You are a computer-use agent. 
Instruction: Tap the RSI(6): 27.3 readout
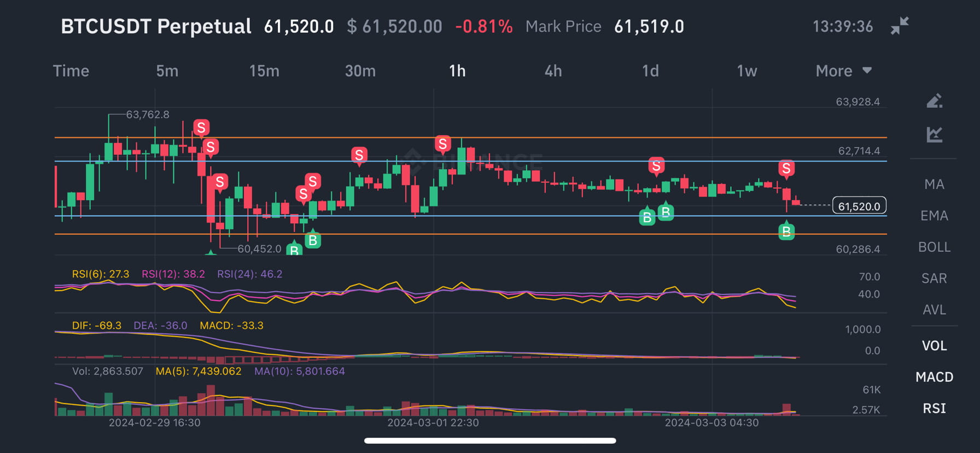101,274
